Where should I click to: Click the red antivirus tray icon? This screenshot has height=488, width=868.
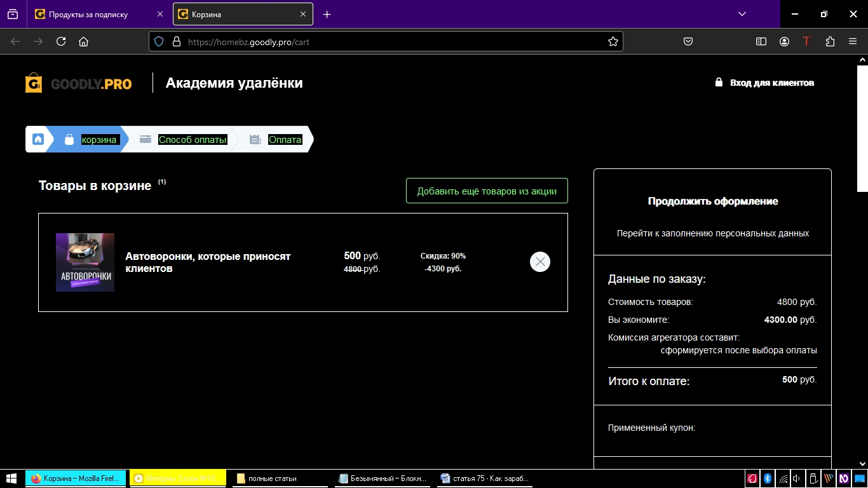pos(752,478)
